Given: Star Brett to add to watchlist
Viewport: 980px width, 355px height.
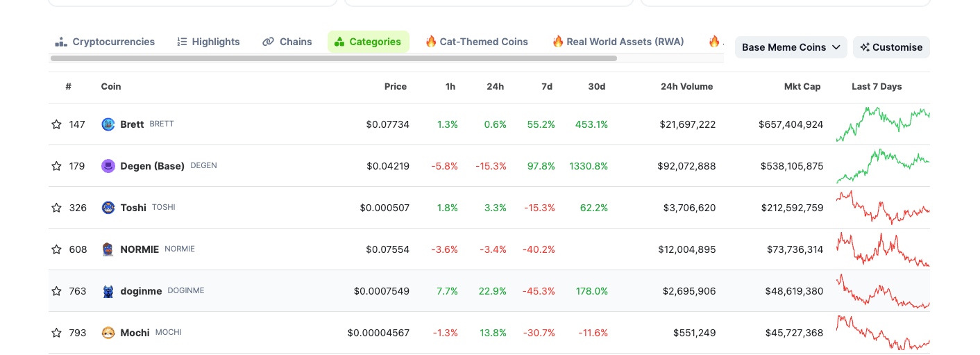Looking at the screenshot, I should click(x=56, y=124).
